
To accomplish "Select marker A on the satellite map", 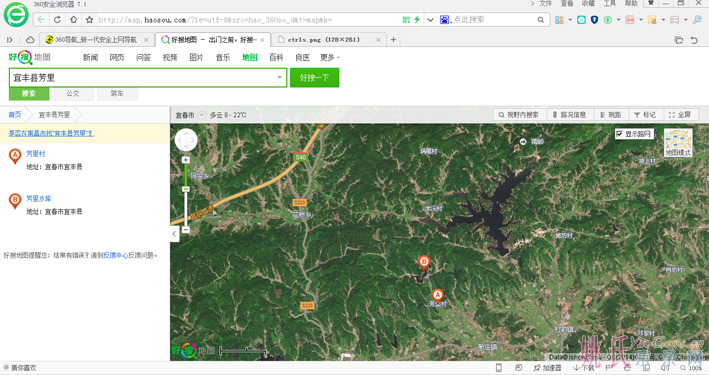I will pos(437,296).
